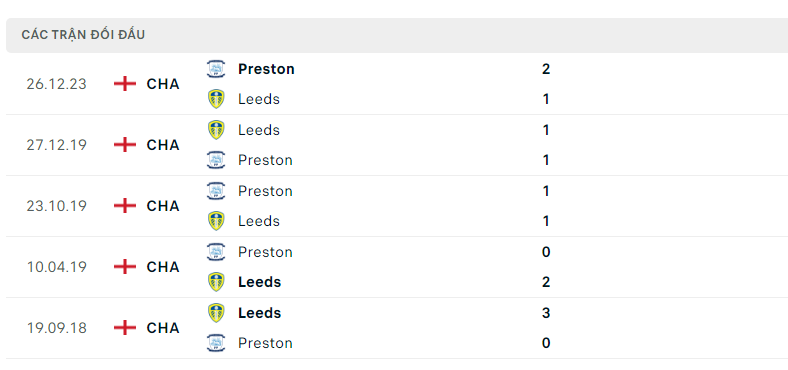Click England flag beside 26.12.23 date

point(125,84)
